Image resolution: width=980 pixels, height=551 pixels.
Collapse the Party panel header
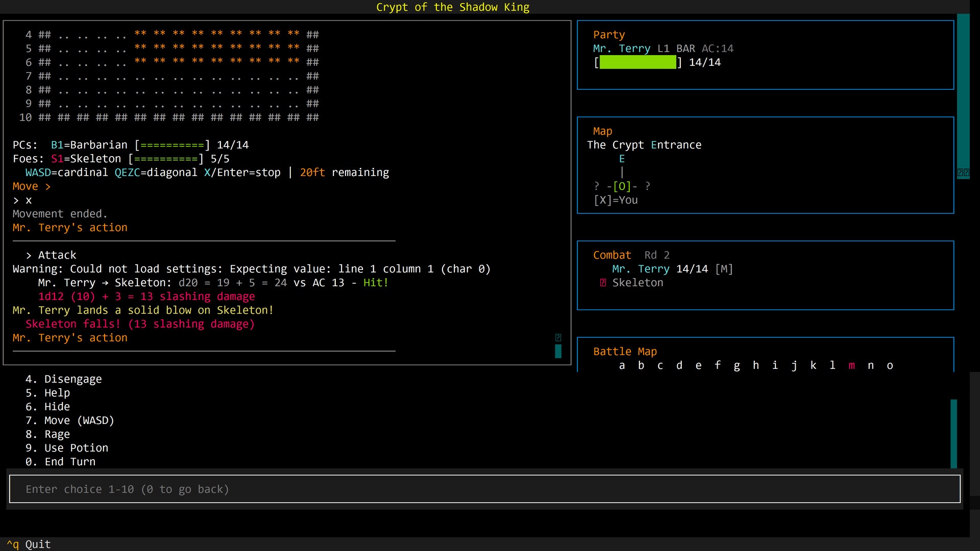coord(609,34)
